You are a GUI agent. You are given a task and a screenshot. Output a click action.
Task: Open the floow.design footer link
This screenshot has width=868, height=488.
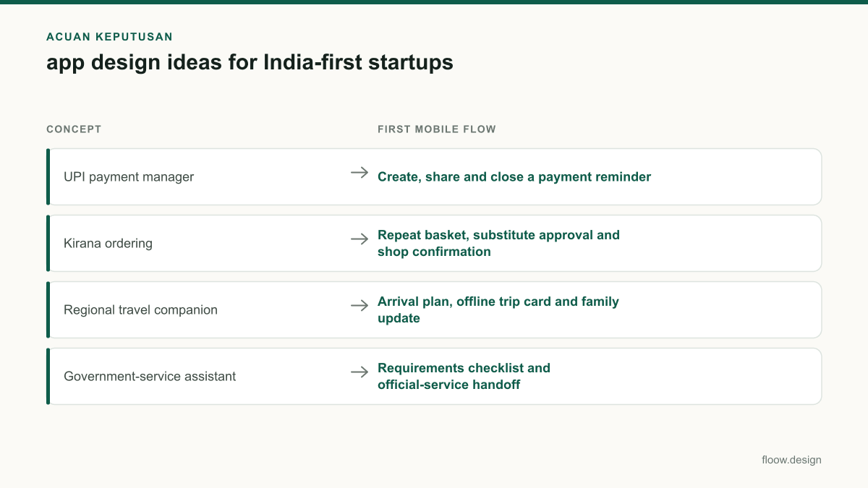point(791,460)
